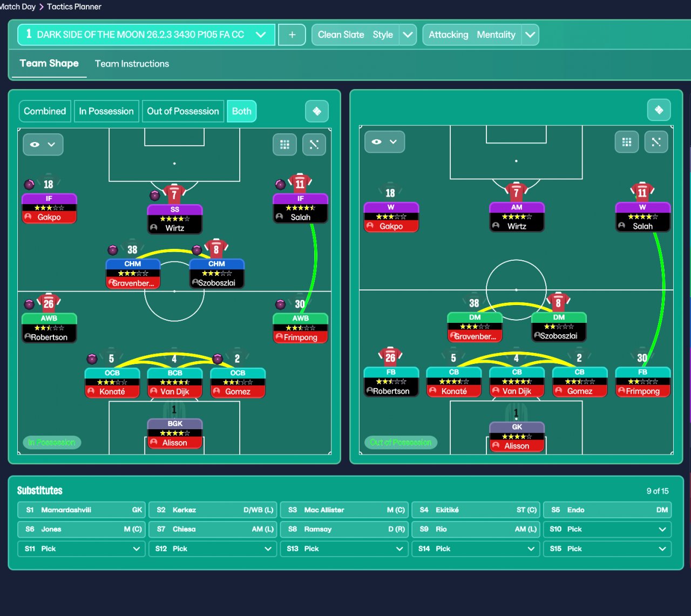
Task: Click Wirtz's number 7 shirt above the AM card
Action: 517,192
